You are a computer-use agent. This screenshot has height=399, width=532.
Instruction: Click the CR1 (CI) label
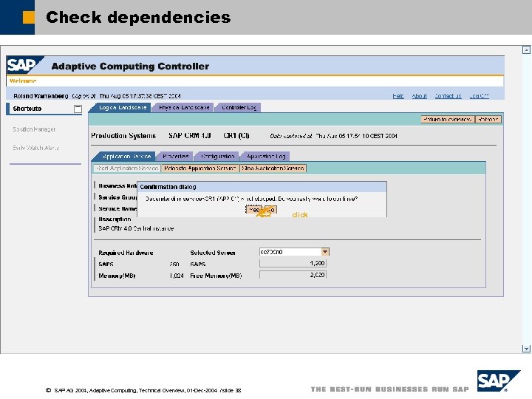[x=236, y=136]
